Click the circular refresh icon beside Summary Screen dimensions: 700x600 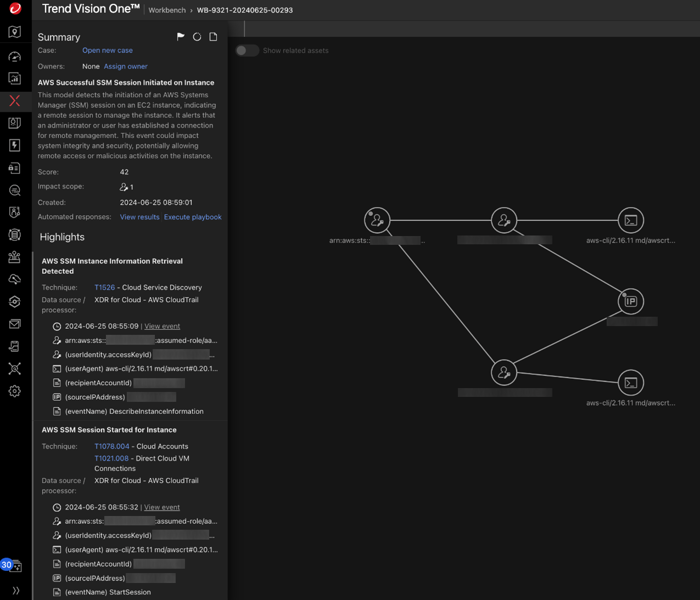click(x=197, y=37)
